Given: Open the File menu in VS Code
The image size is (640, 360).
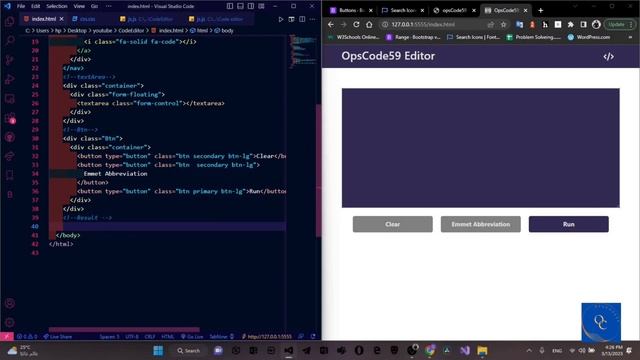Looking at the screenshot, I should click(x=21, y=6).
